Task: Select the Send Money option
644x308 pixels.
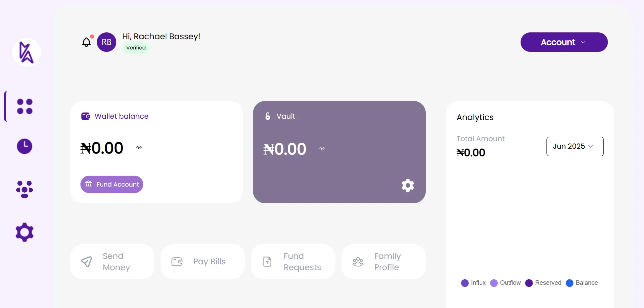Action: (x=112, y=262)
